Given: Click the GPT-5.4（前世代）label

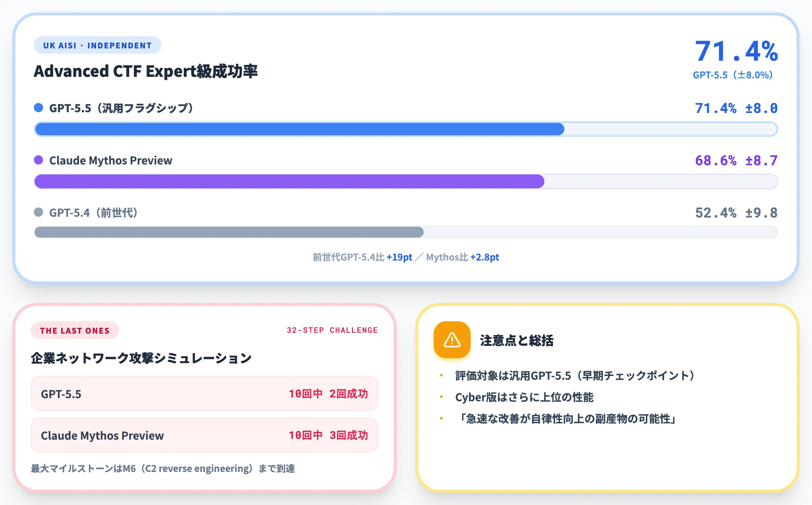Looking at the screenshot, I should [93, 213].
